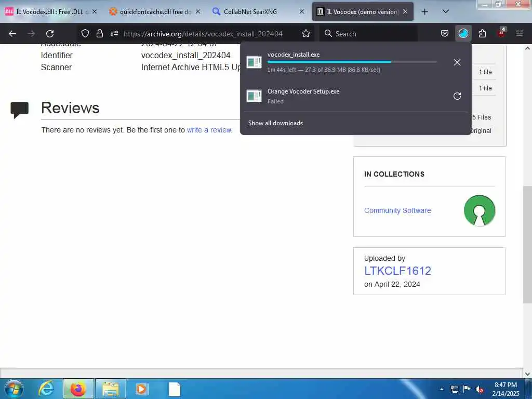Retry the Orange Vocoder Setup.exe download
This screenshot has width=532, height=399.
coord(457,96)
